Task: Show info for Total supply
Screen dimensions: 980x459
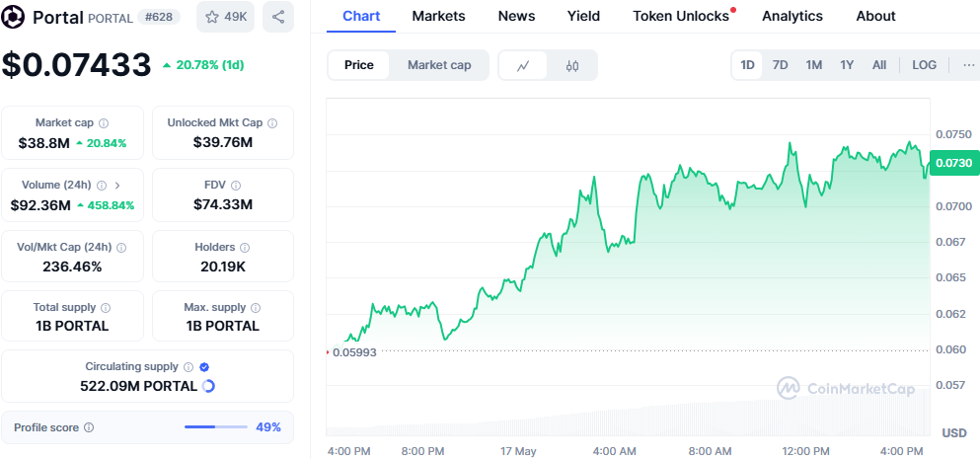Action: point(106,308)
